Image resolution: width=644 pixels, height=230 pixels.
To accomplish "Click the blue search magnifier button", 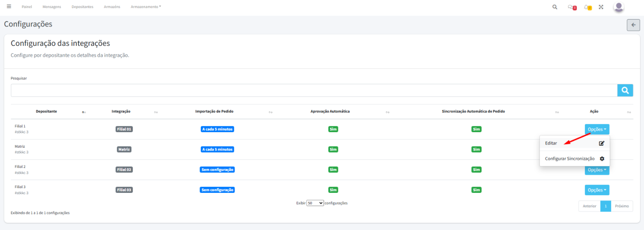I will tap(625, 90).
